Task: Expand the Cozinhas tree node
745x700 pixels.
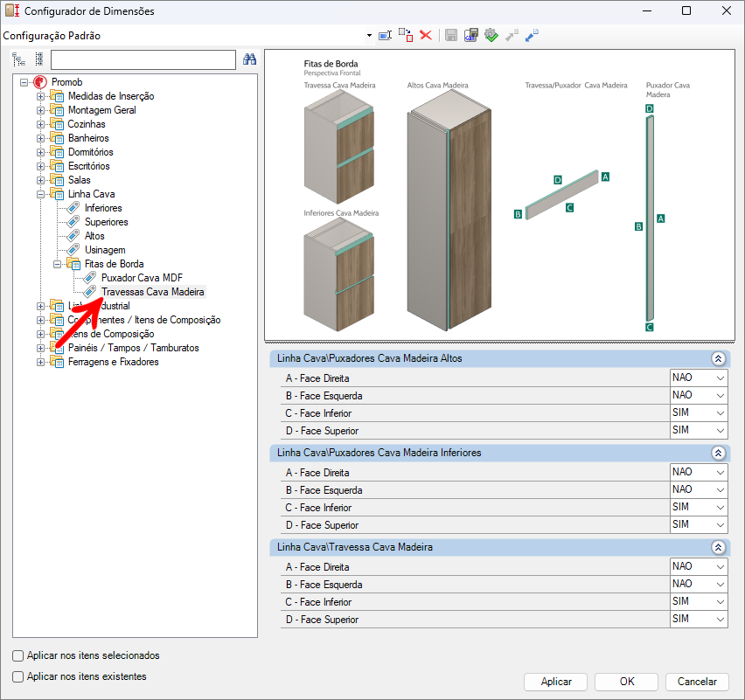Action: click(40, 124)
